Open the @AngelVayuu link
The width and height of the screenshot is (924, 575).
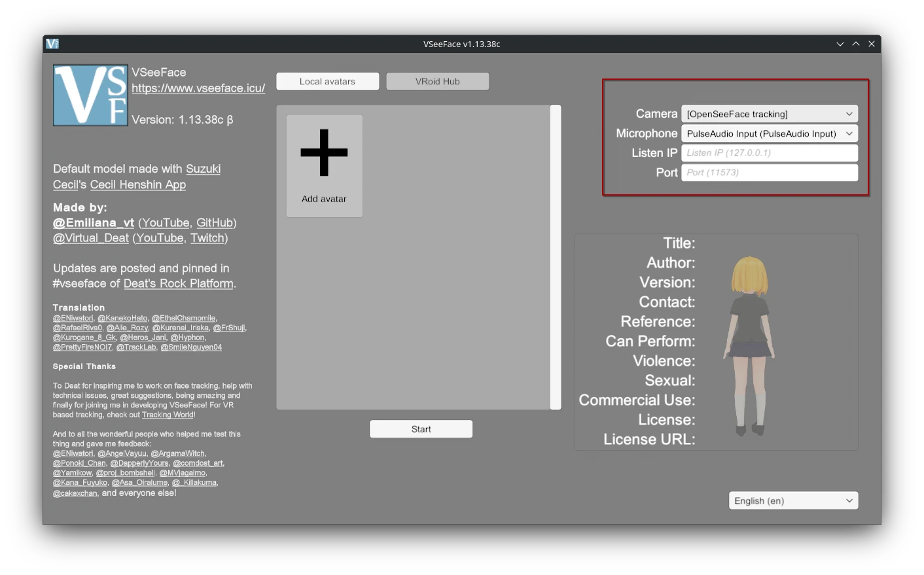pos(122,453)
